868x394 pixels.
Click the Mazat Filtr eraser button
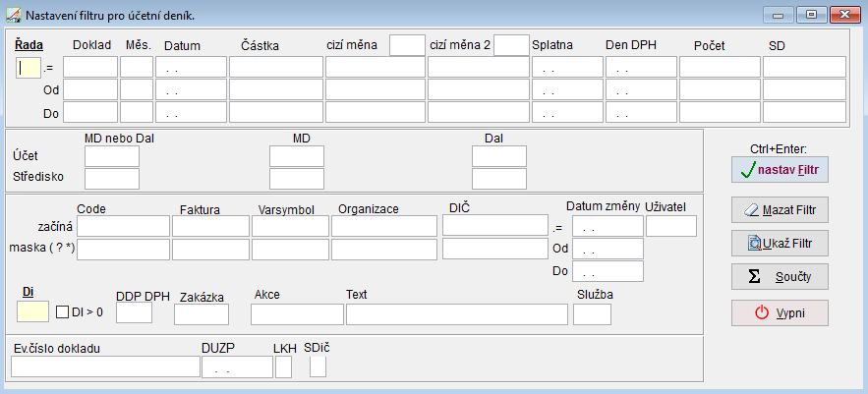point(781,209)
